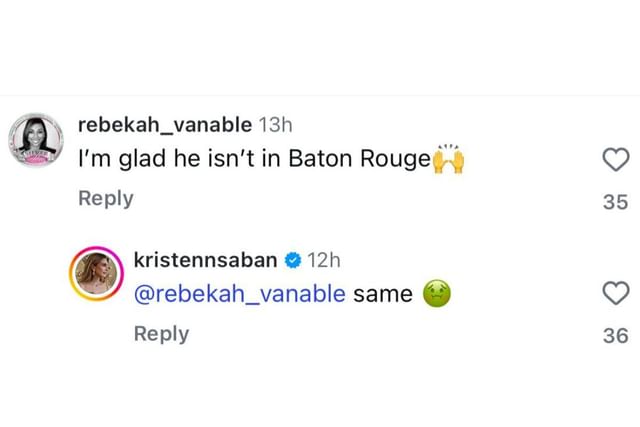Viewport: 640px width, 427px height.
Task: View the 36 likes count
Action: click(x=616, y=336)
